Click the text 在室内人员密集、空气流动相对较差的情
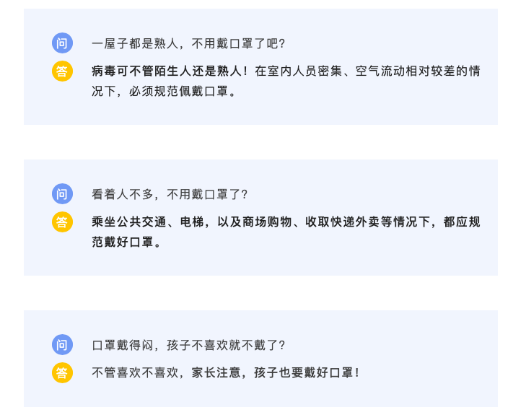 [367, 71]
